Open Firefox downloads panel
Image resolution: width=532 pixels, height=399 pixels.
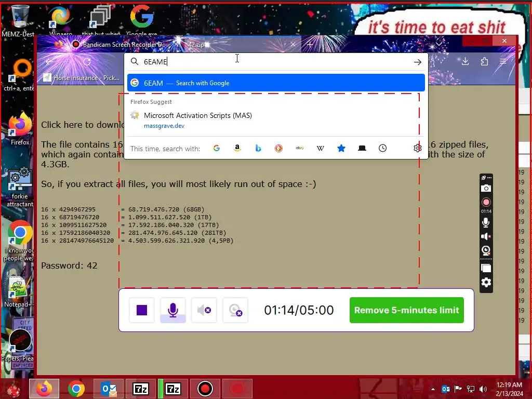[465, 61]
